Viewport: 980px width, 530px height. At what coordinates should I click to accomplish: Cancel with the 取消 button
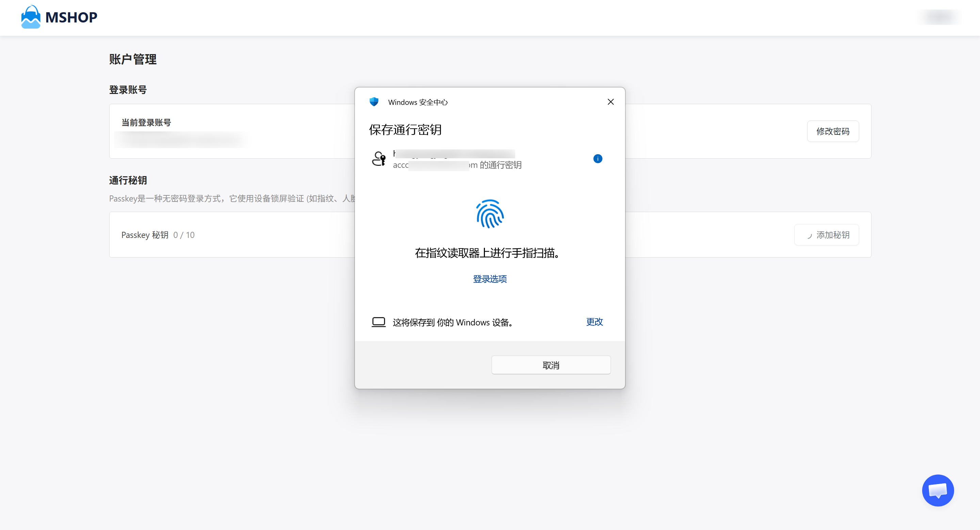pos(551,365)
